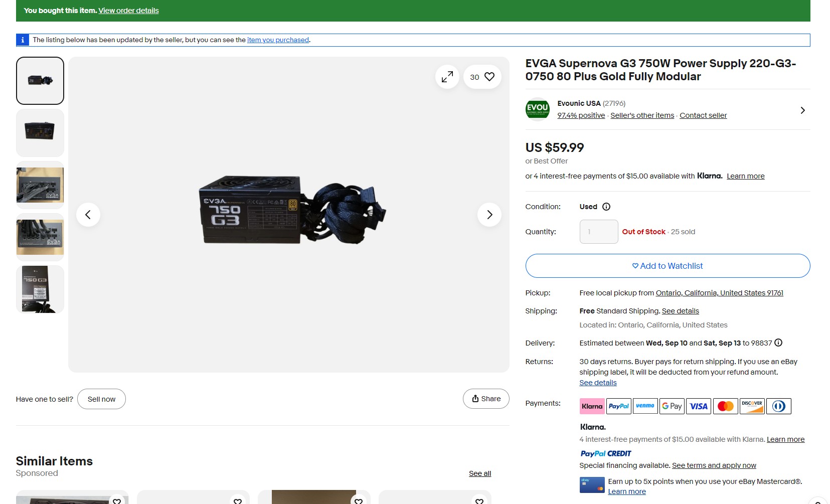This screenshot has height=504, width=830.
Task: Click the info icon beside Used condition
Action: pyautogui.click(x=606, y=207)
